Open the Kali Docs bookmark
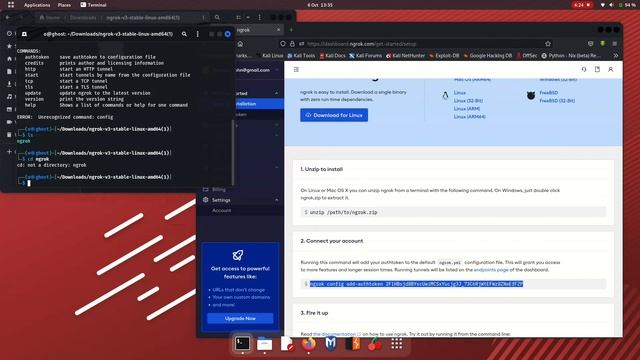Viewport: 640px width, 360px height. pos(333,56)
